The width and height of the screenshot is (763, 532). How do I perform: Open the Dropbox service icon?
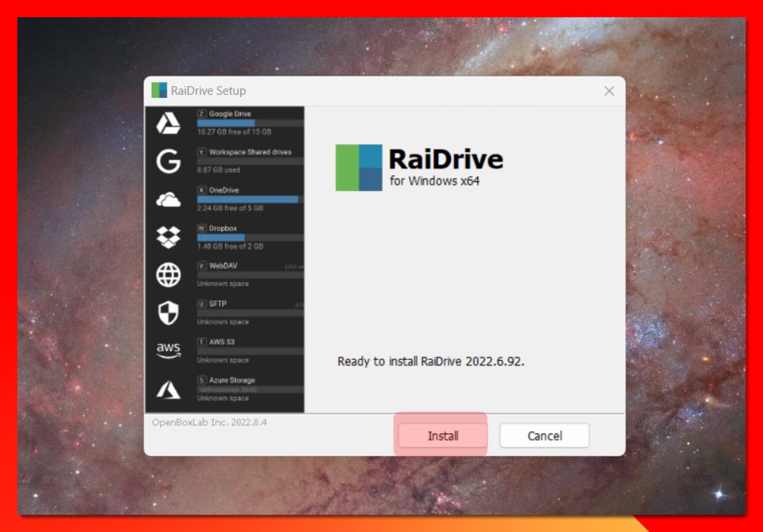168,237
